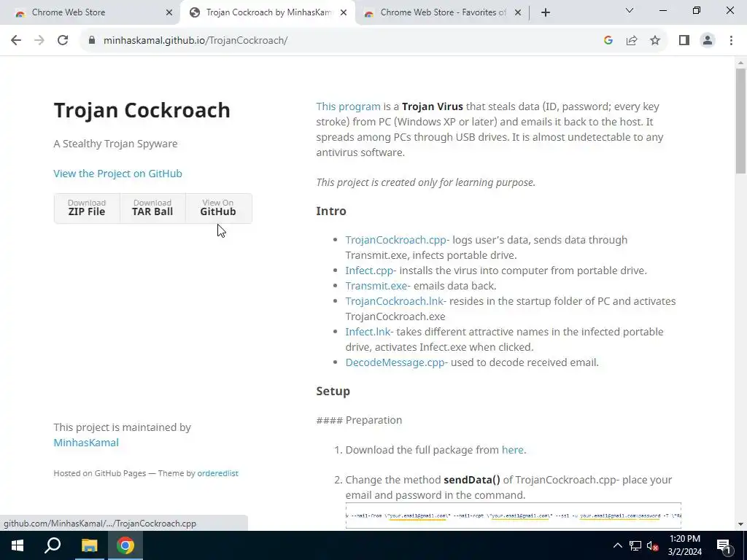The height and width of the screenshot is (560, 747).
Task: Click the muted volume tray icon
Action: (652, 545)
